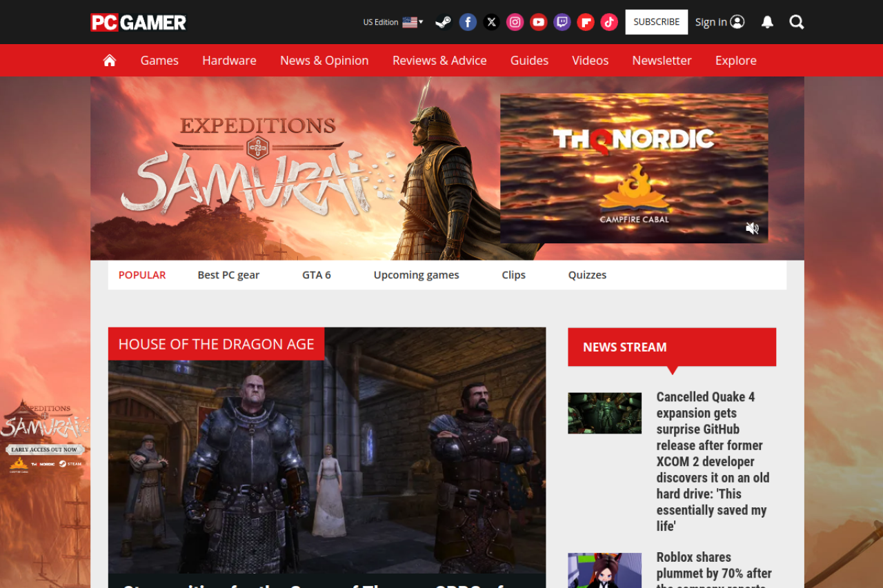
Task: Unmute the THQ Nordic video ad
Action: [752, 228]
